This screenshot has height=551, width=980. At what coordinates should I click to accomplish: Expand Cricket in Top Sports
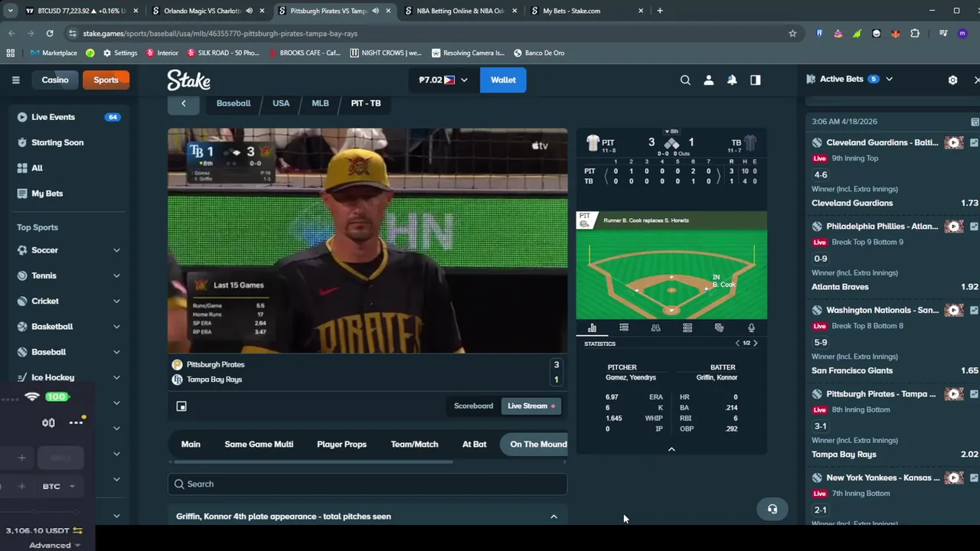coord(116,301)
